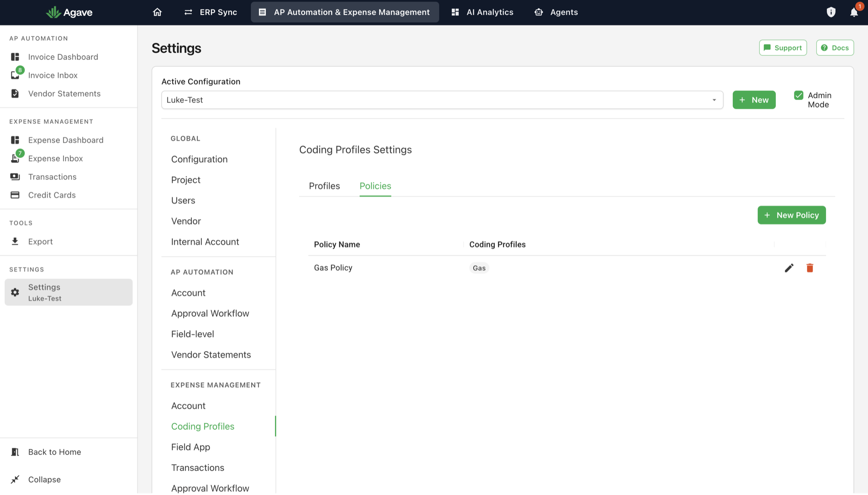Open Global Configuration settings

point(199,159)
